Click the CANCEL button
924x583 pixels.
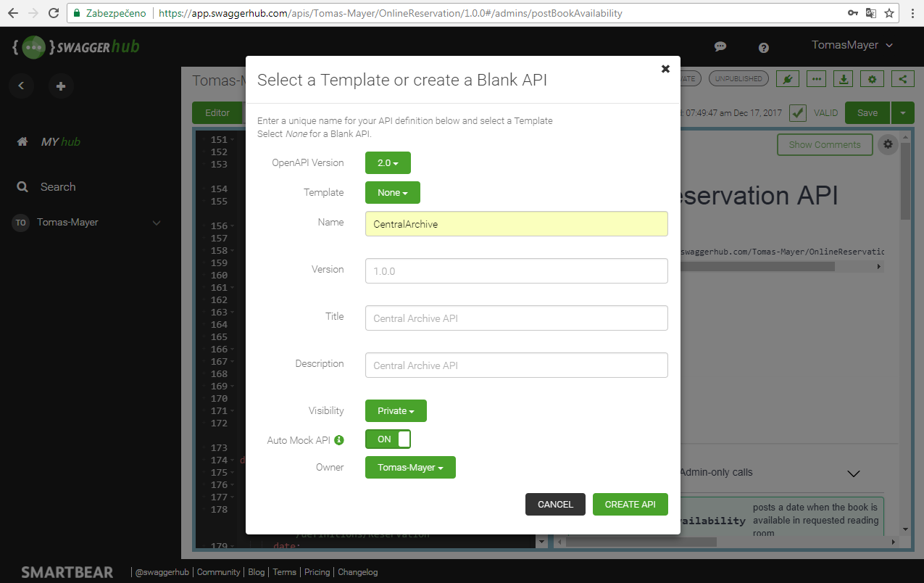tap(555, 505)
